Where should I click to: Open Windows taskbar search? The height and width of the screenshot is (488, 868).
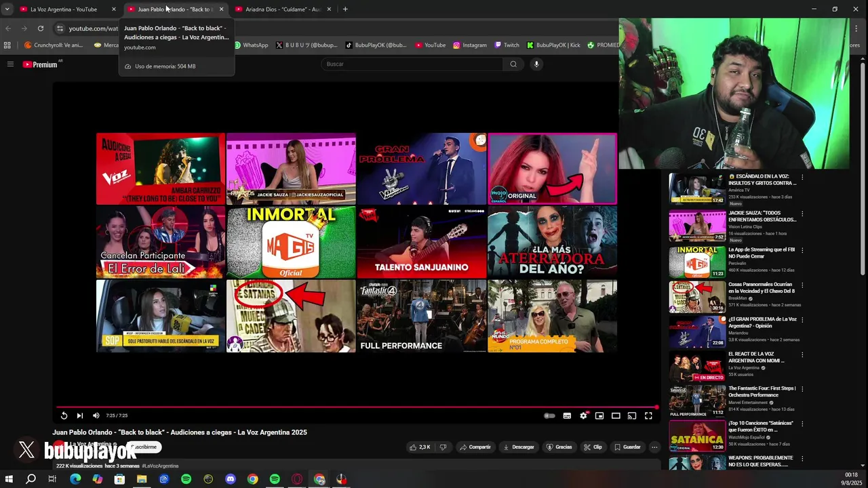point(31,479)
